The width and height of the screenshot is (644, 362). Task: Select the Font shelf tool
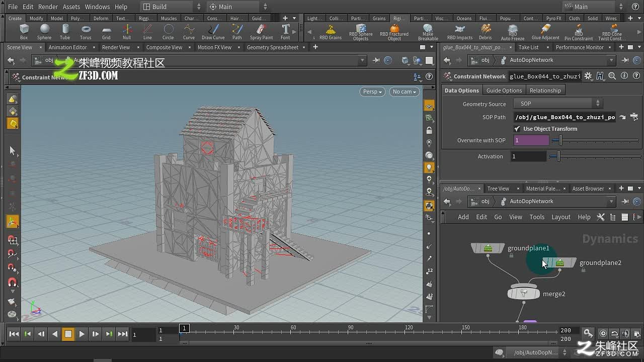(x=285, y=32)
